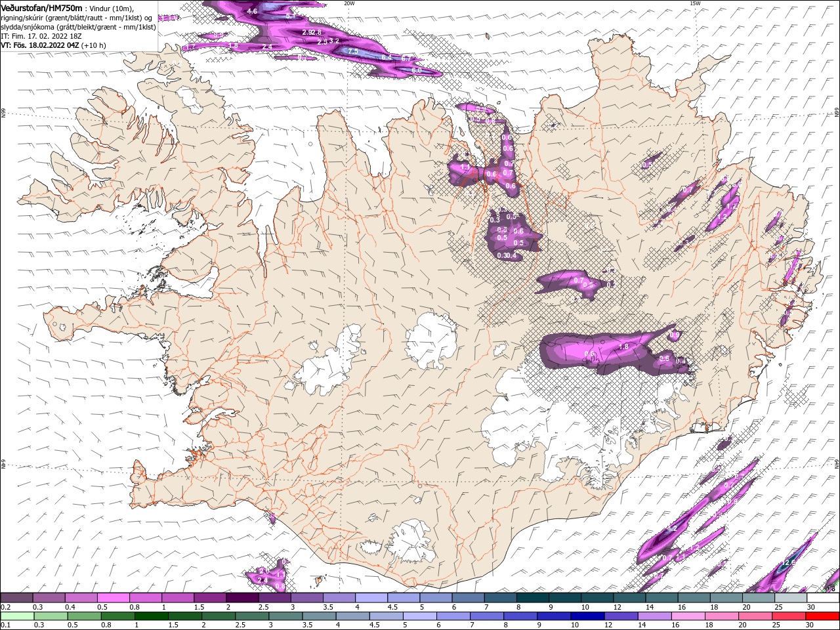840x630 pixels.
Task: Click the '0.2' label on snow legend
Action: pyautogui.click(x=5, y=607)
